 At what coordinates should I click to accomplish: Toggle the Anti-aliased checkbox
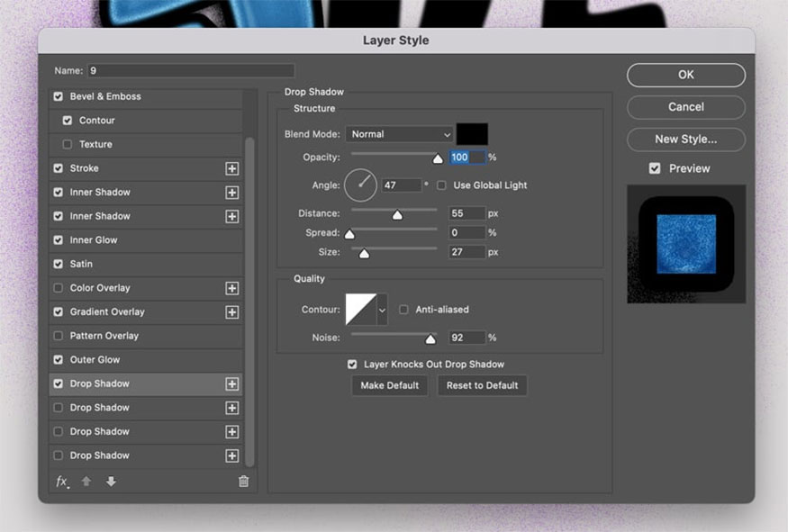(403, 310)
